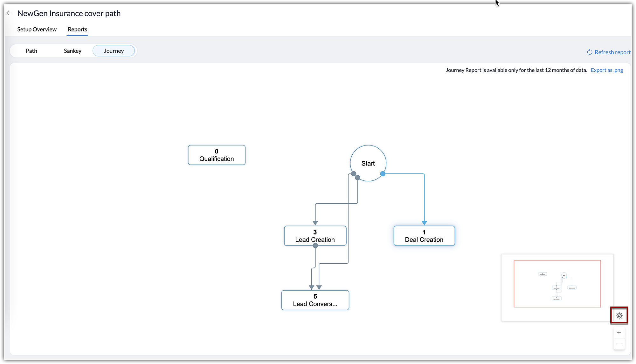This screenshot has width=636, height=364.
Task: Select the Lead Creation node
Action: 315,236
